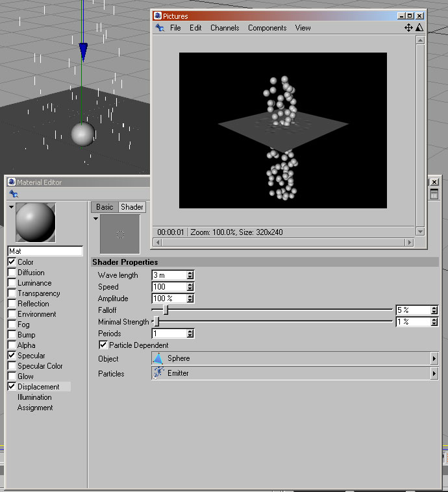Screen dimensions: 448x492
Task: Click the Emitter particles icon in Particles field
Action: [158, 373]
